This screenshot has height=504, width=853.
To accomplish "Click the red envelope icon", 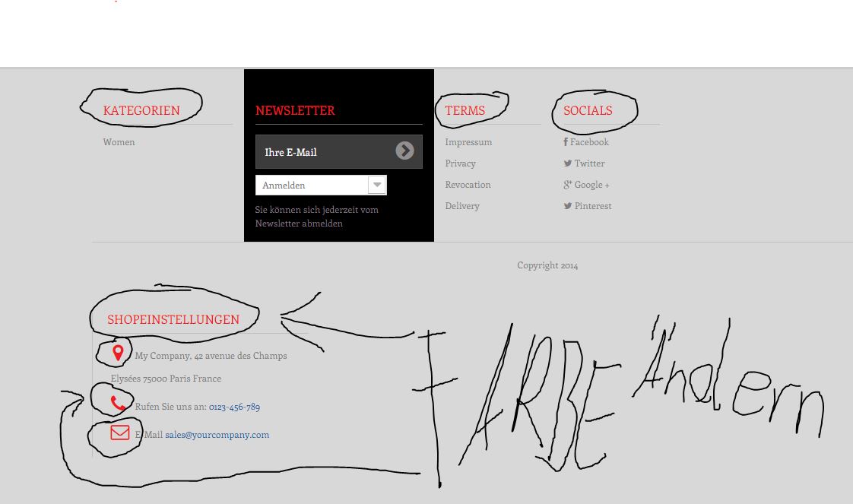I will 119,433.
